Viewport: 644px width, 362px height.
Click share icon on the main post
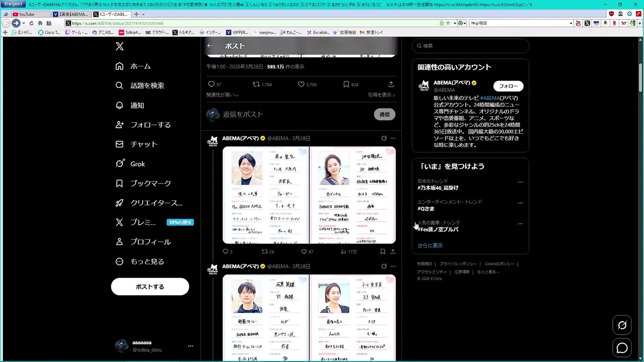pyautogui.click(x=391, y=84)
